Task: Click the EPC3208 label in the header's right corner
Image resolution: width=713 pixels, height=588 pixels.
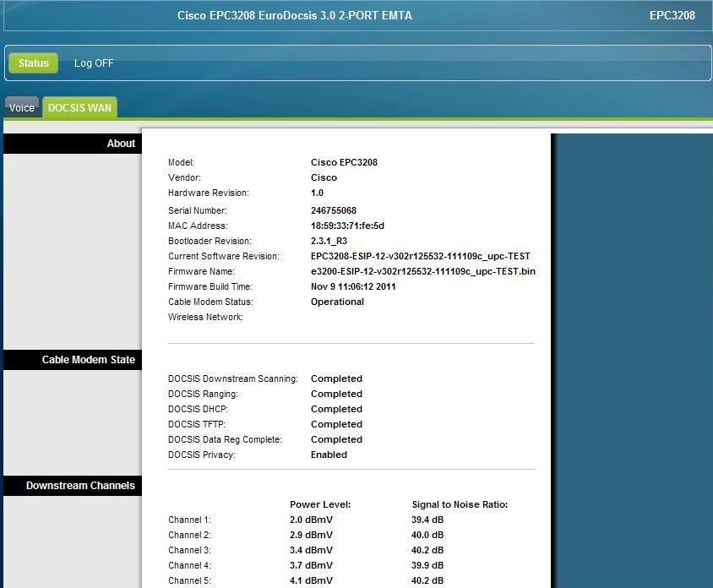Action: coord(672,15)
